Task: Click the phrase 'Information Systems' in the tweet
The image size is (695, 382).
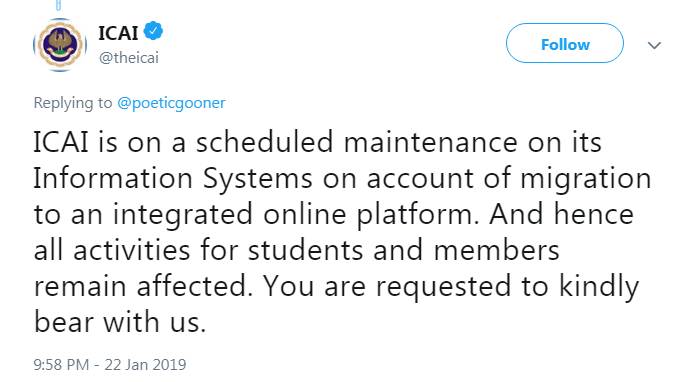Action: 173,179
